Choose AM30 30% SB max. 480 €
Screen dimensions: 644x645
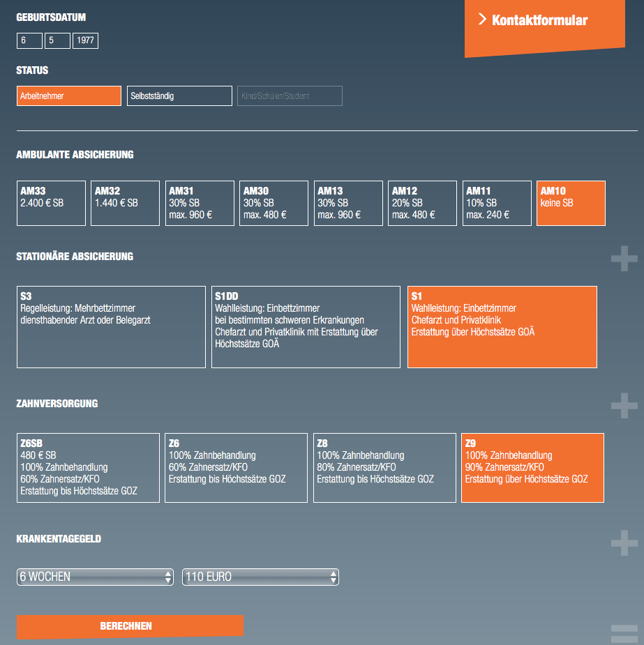click(274, 203)
